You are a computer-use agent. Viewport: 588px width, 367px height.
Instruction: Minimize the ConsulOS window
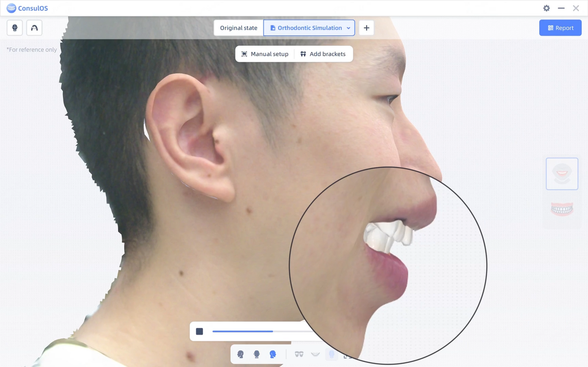[x=561, y=8]
